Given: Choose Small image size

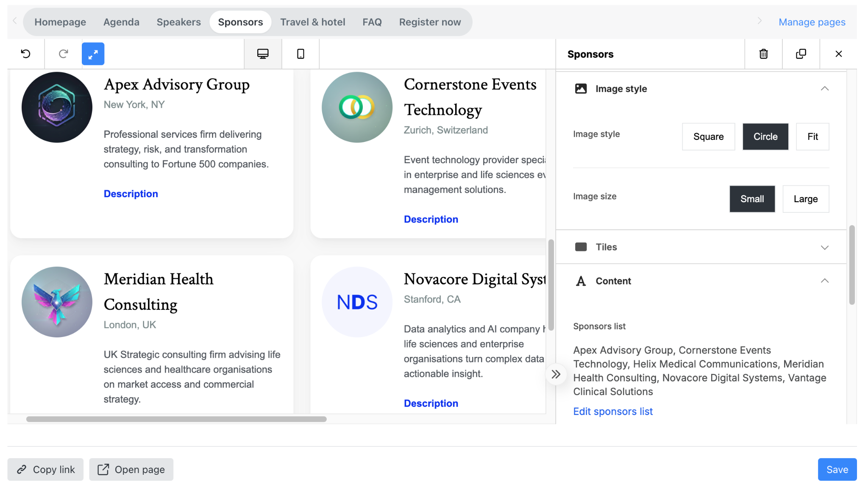Looking at the screenshot, I should coord(752,199).
